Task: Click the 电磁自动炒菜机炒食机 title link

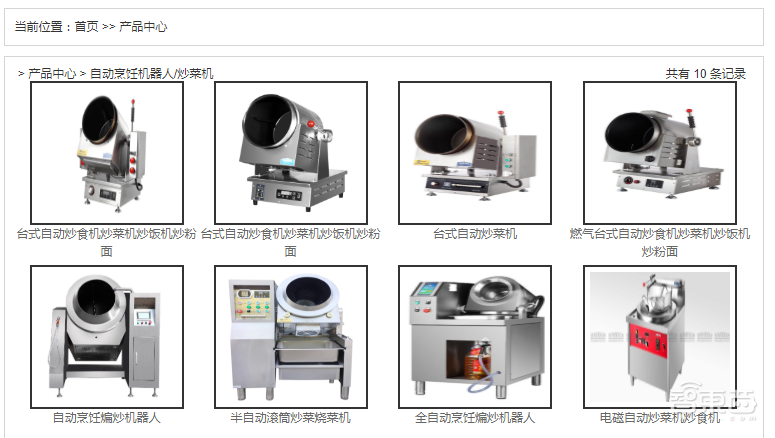Action: [660, 418]
